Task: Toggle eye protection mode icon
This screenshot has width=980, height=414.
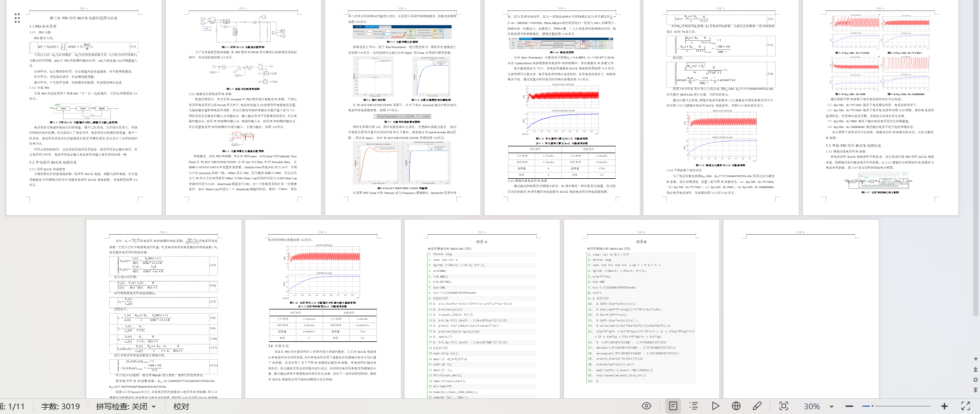Action: [647, 406]
